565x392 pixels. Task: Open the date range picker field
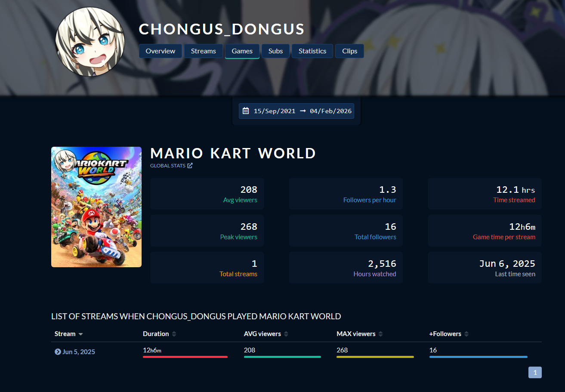click(296, 111)
